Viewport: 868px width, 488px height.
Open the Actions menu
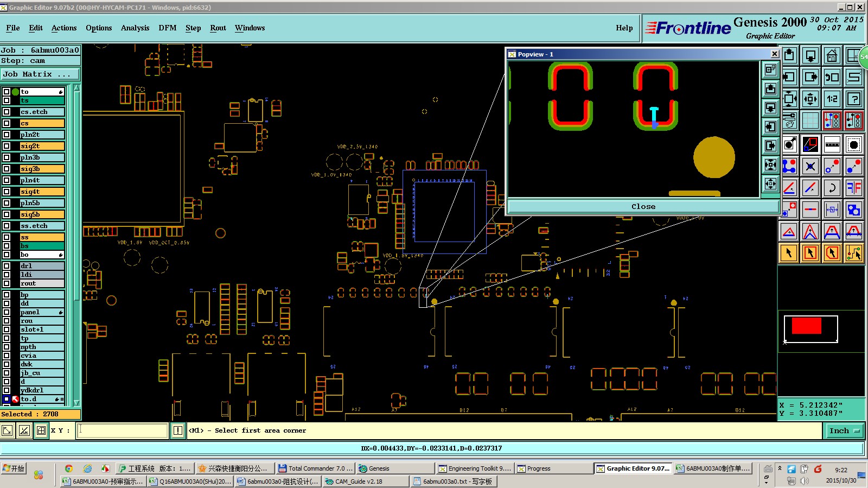[x=64, y=28]
